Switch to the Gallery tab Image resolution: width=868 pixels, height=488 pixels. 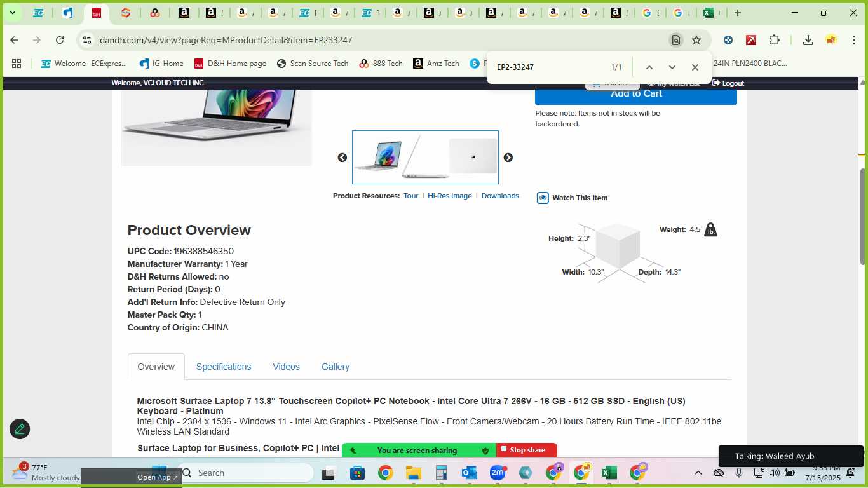[336, 367]
